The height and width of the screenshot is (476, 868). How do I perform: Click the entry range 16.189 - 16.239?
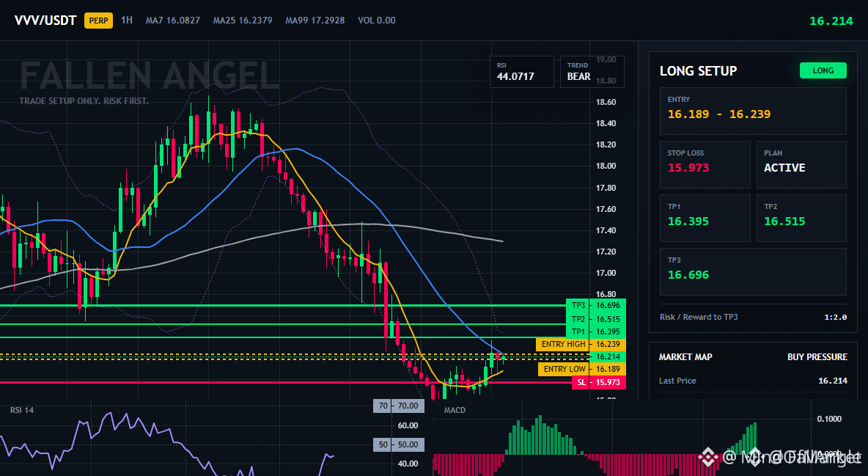[718, 114]
